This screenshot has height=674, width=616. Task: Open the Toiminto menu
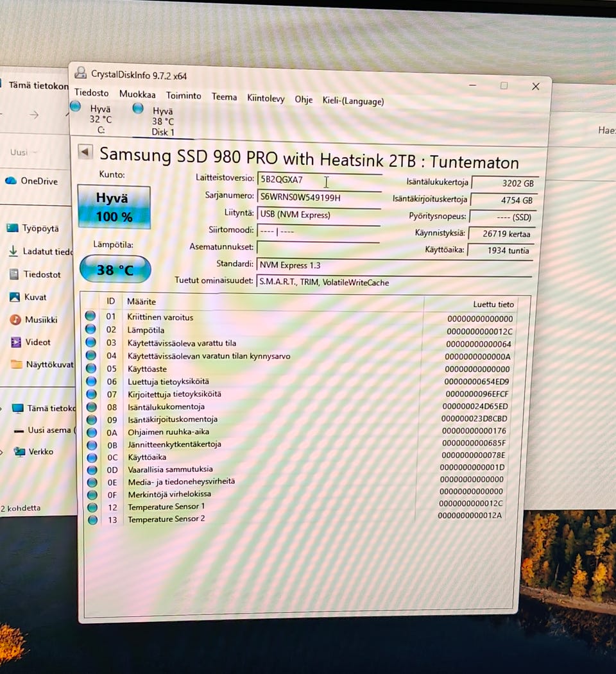(184, 96)
